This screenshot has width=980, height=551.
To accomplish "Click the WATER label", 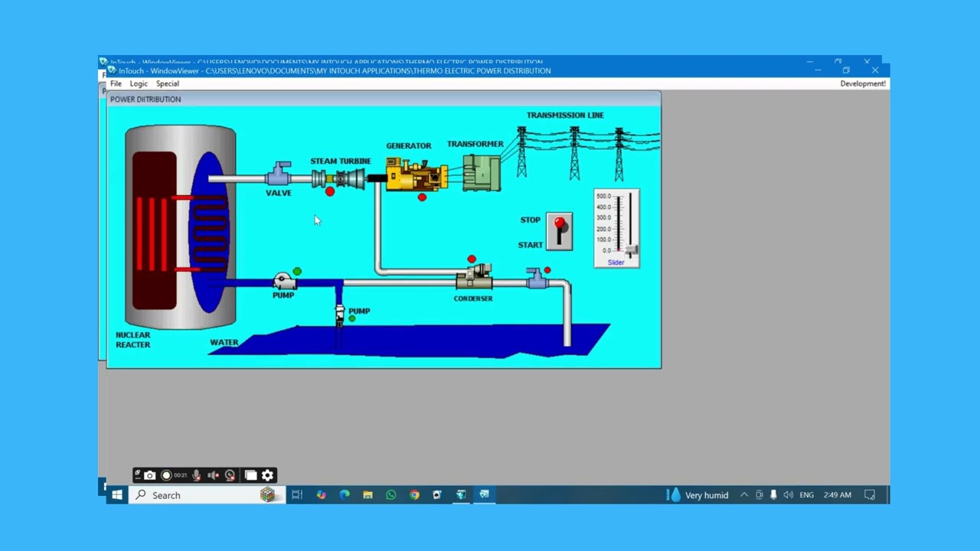I will (x=224, y=342).
